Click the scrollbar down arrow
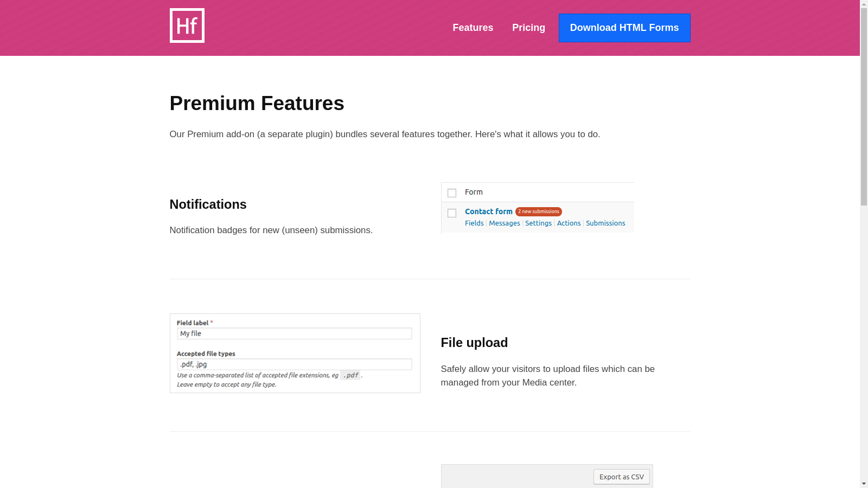Image resolution: width=868 pixels, height=488 pixels. tap(864, 484)
